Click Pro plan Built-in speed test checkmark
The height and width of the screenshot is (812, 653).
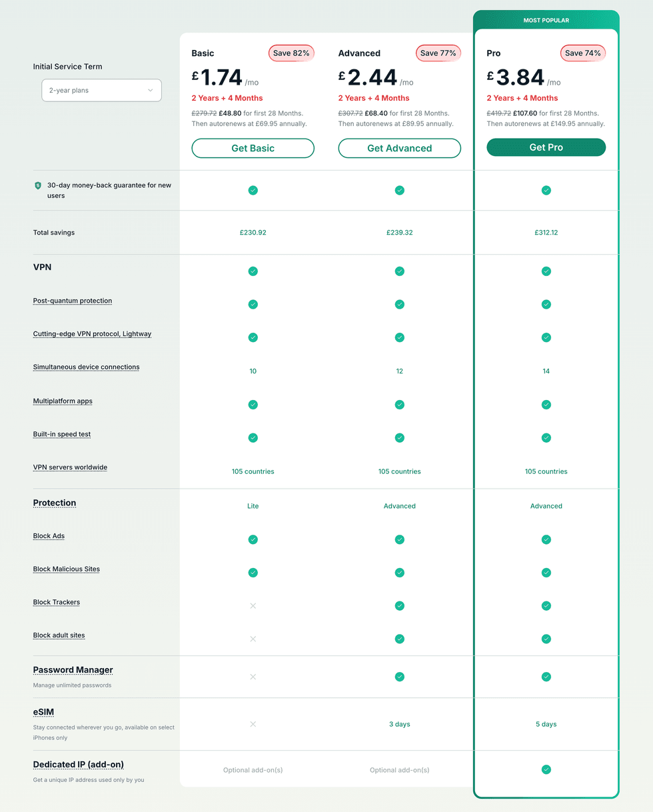coord(546,438)
